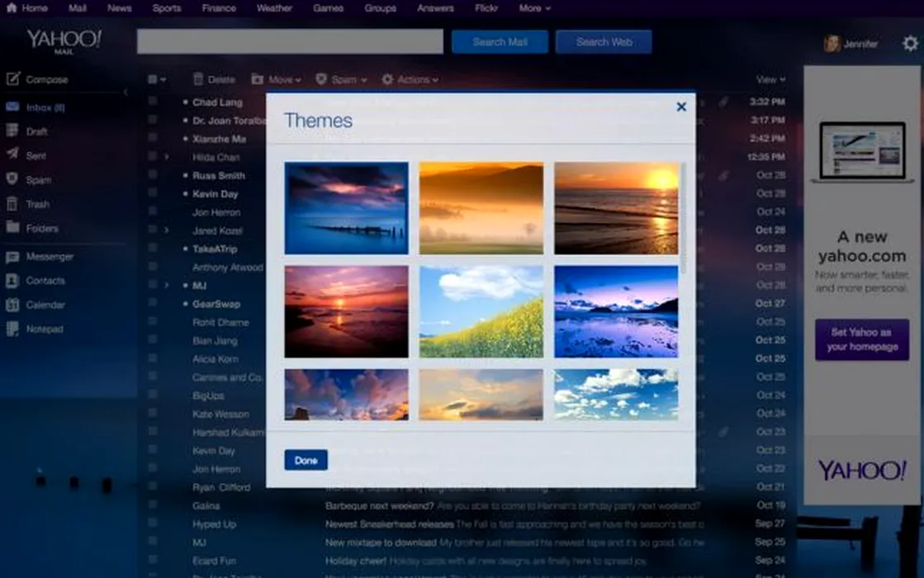The height and width of the screenshot is (578, 924).
Task: Click the Search Mail button
Action: pyautogui.click(x=499, y=42)
